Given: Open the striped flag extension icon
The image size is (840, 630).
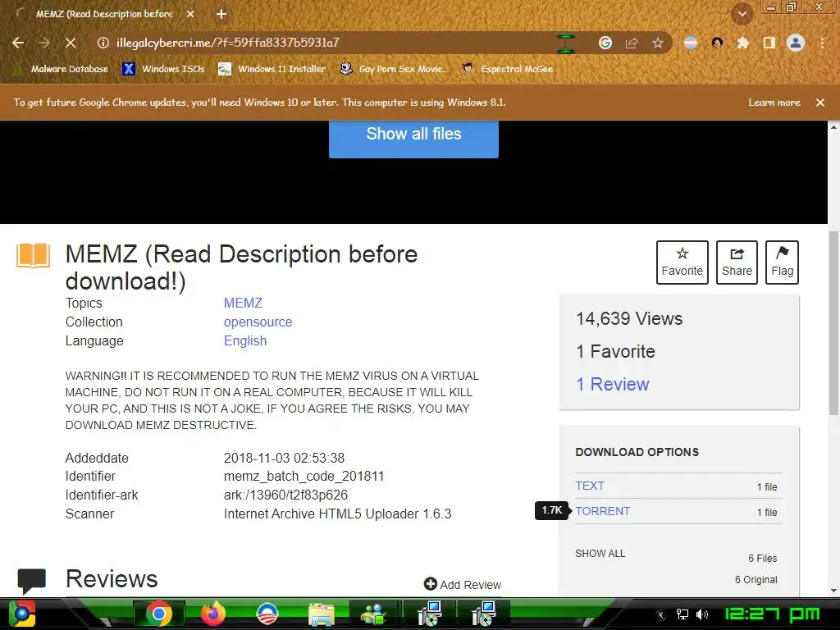Looking at the screenshot, I should [x=691, y=43].
